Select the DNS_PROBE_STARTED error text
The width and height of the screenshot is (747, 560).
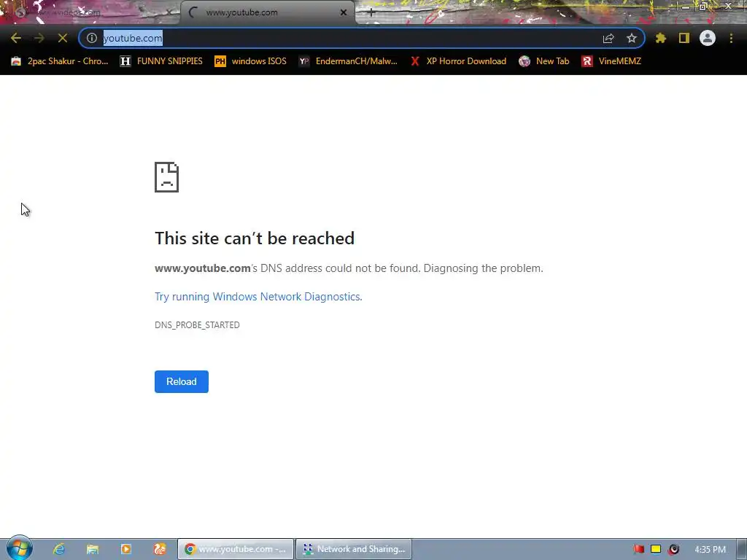[x=197, y=324]
